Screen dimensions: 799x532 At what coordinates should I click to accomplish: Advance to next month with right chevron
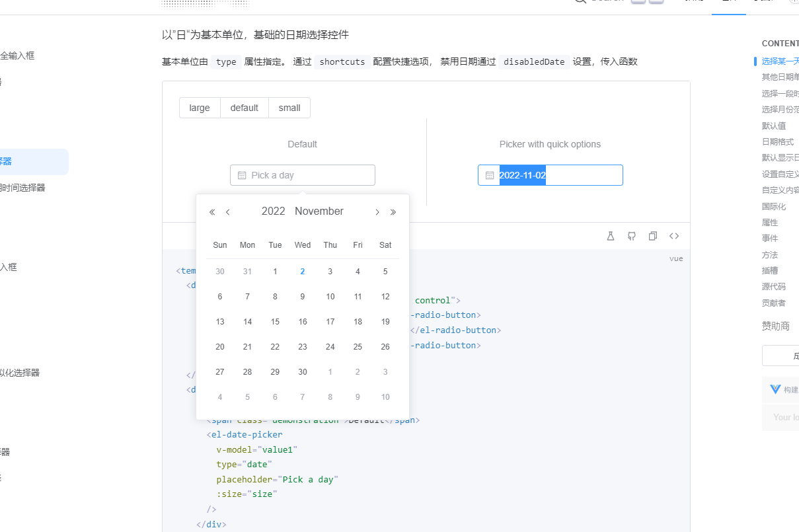point(377,211)
